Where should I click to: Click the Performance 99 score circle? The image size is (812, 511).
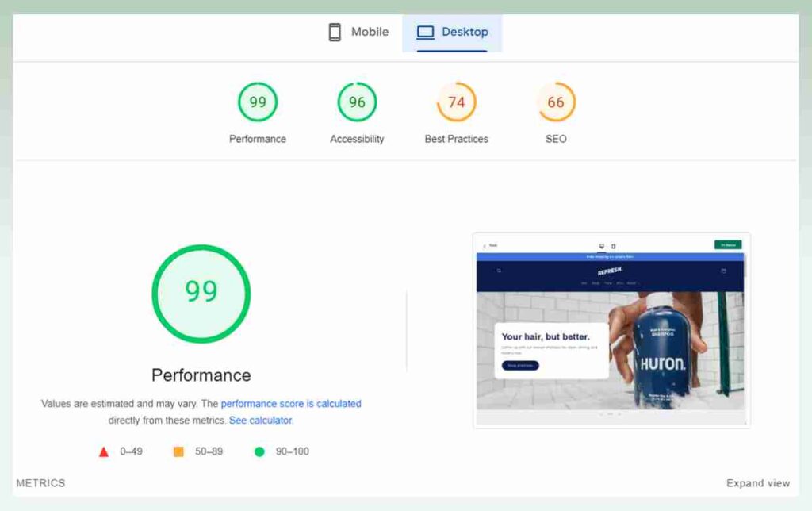click(x=257, y=102)
